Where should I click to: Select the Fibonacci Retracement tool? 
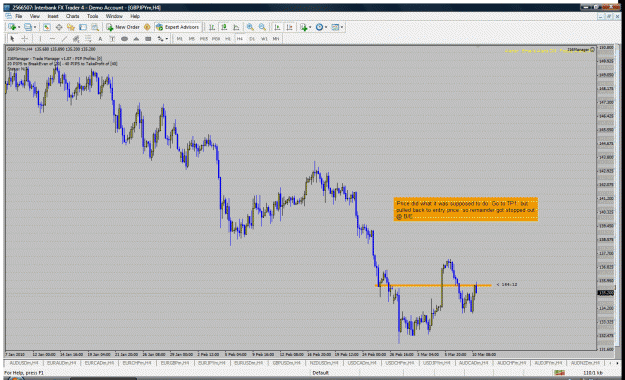88,39
